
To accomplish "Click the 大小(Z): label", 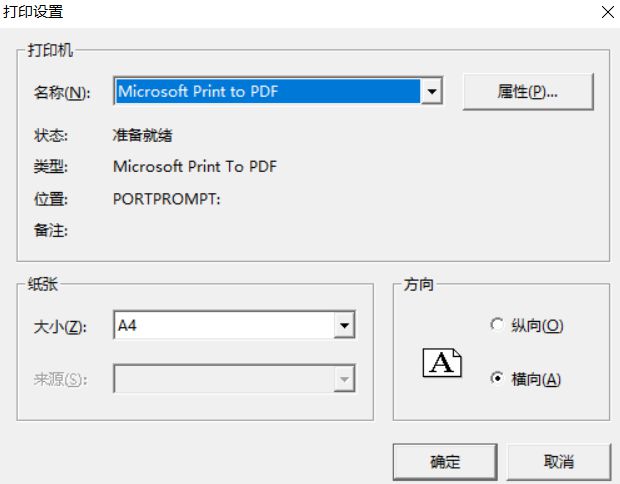I will (x=60, y=327).
